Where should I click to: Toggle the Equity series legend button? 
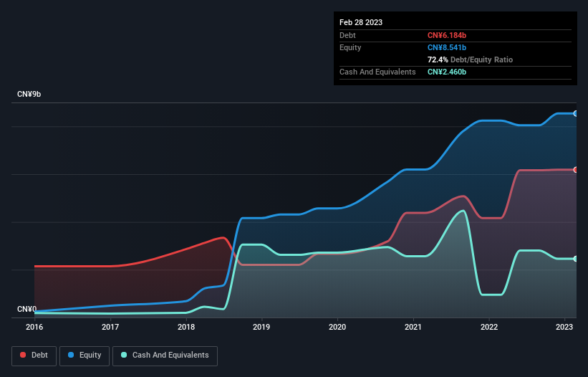(85, 355)
